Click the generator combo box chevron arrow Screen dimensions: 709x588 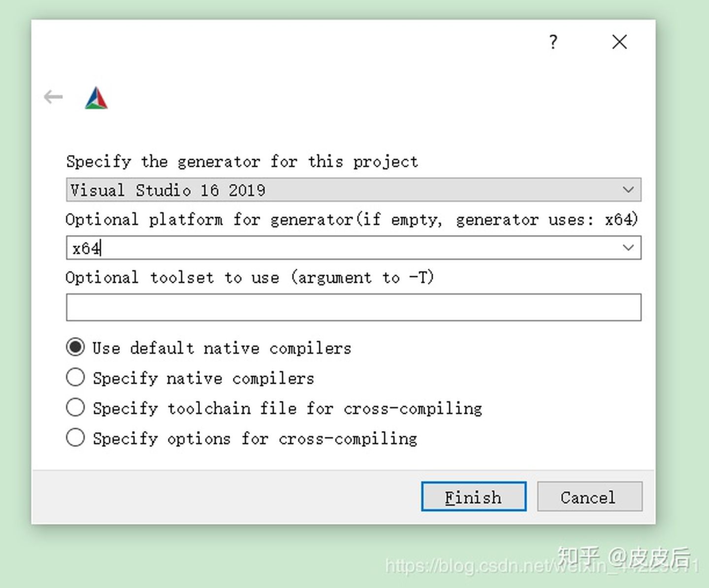coord(628,190)
